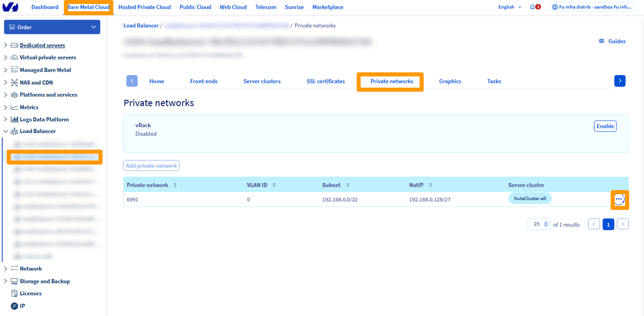This screenshot has width=644, height=316.
Task: Click the NAS and CDN scissors icon
Action: (x=15, y=82)
